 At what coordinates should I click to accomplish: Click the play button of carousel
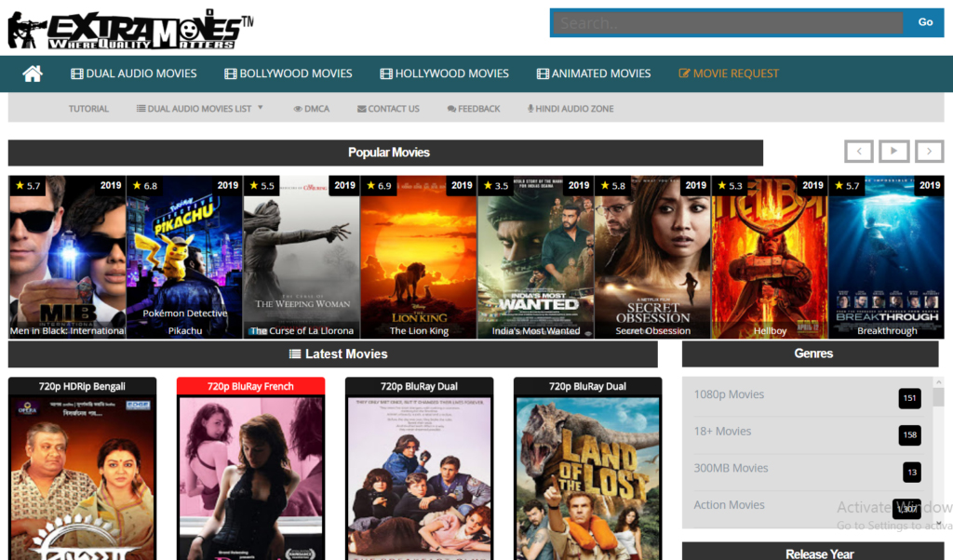[x=893, y=152]
